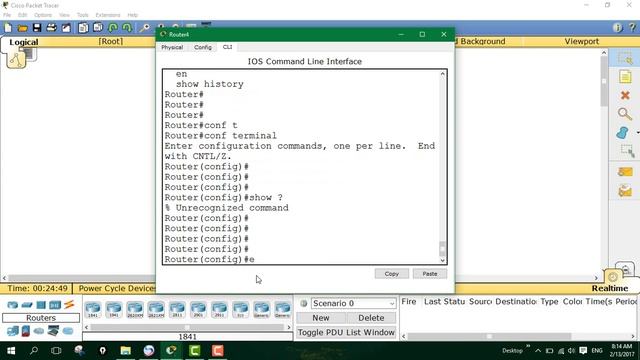Click the Copy icon in the main toolbar
Viewport: 640px width, 360px height.
pyautogui.click(x=83, y=28)
